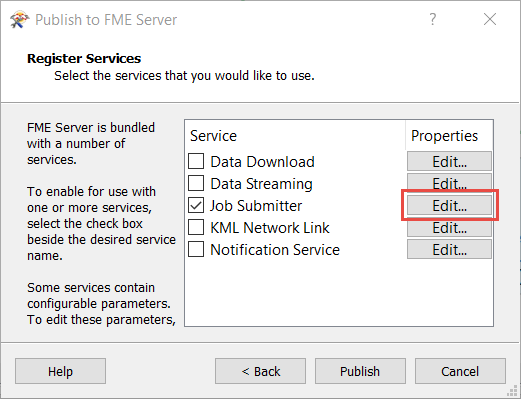The height and width of the screenshot is (399, 521).
Task: Open the question mark help button
Action: coord(432,19)
